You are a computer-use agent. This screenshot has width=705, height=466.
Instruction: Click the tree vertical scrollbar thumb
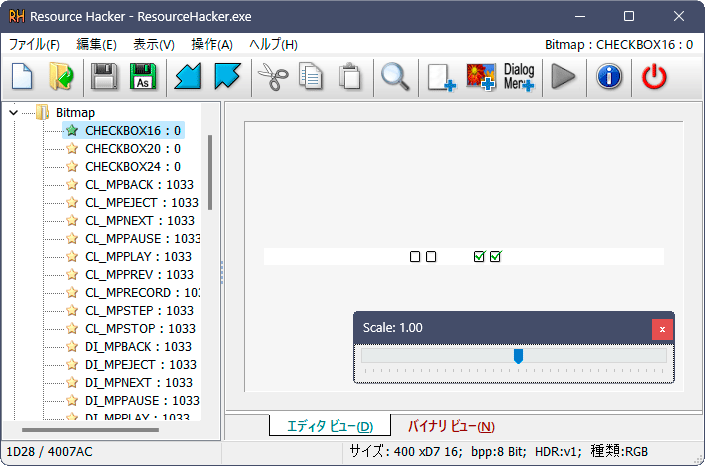[210, 172]
